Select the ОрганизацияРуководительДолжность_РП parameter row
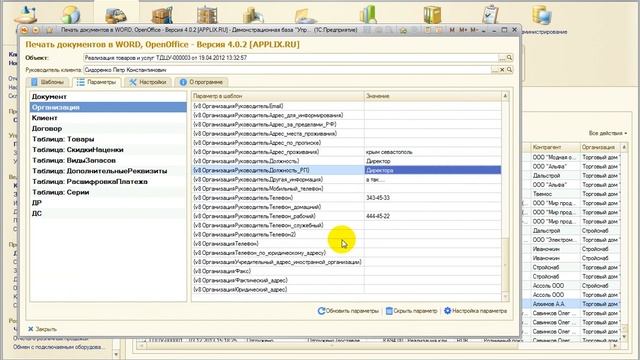This screenshot has width=640, height=360. pyautogui.click(x=347, y=170)
